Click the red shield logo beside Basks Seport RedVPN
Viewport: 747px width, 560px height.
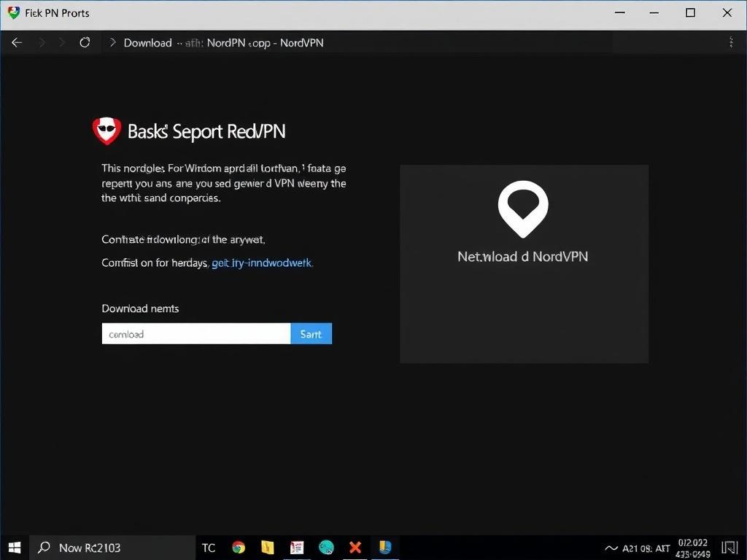coord(107,131)
